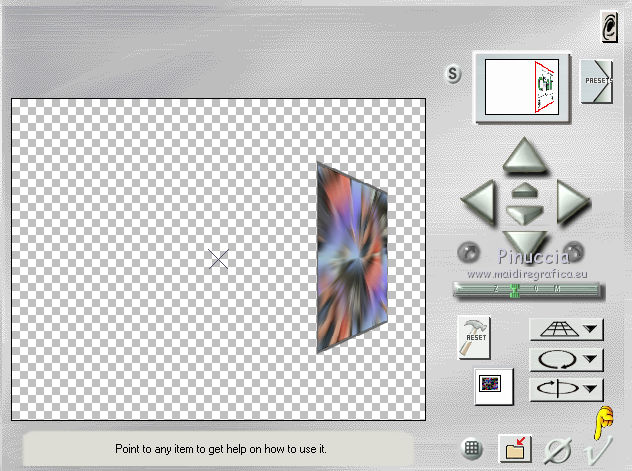Click the round button left of Pinuccia text
Screen dimensions: 632x471
point(468,253)
